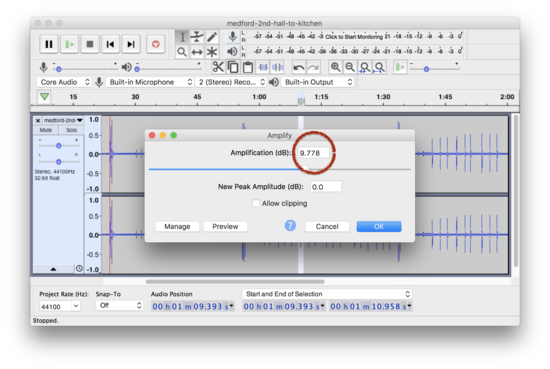The width and height of the screenshot is (550, 369).
Task: Skip to start of the track
Action: pyautogui.click(x=110, y=44)
